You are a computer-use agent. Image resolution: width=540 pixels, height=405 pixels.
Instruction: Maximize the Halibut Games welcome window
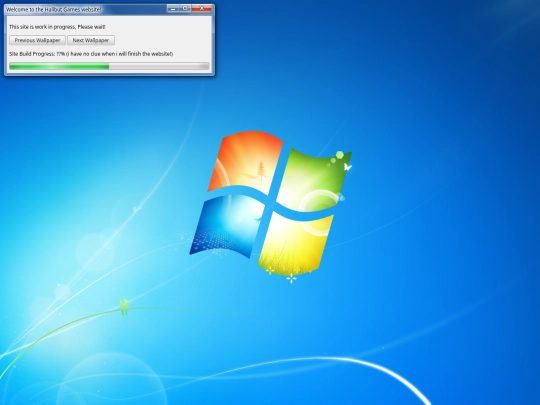click(x=185, y=9)
